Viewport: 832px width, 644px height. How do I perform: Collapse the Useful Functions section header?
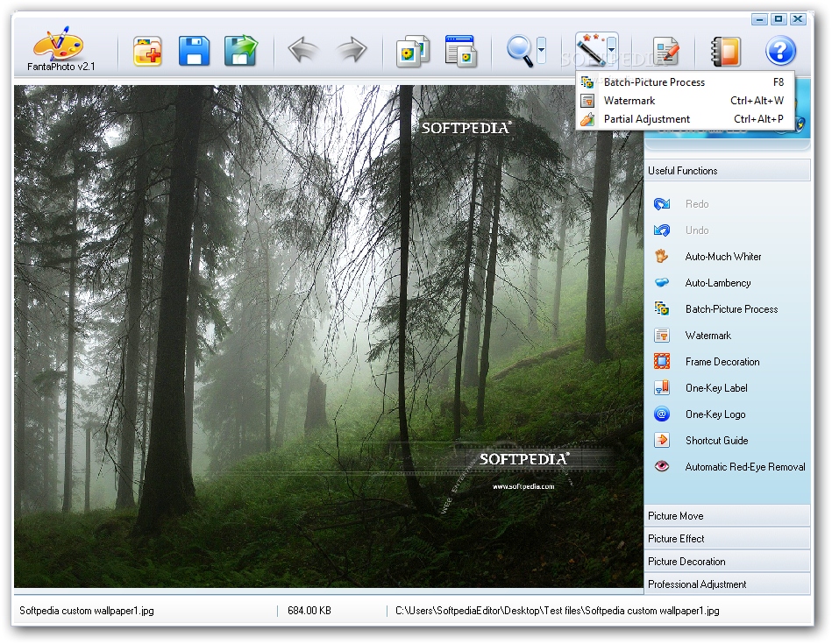point(727,171)
